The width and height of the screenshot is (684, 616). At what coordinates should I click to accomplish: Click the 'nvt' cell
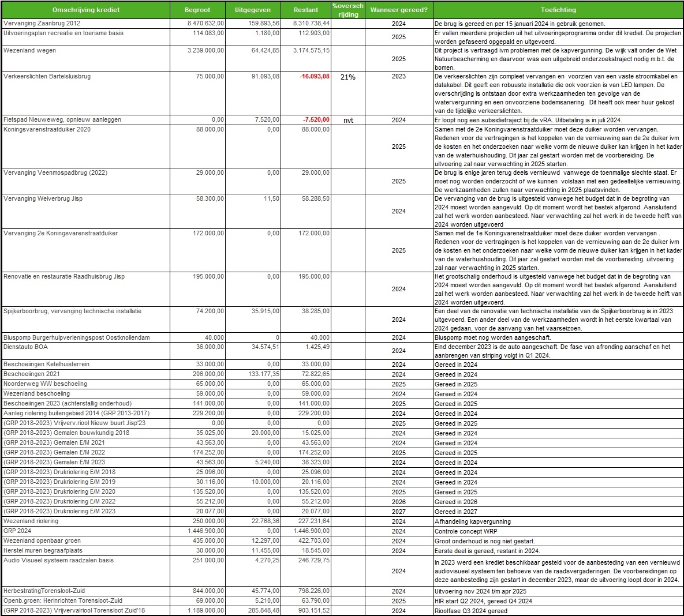tap(348, 121)
